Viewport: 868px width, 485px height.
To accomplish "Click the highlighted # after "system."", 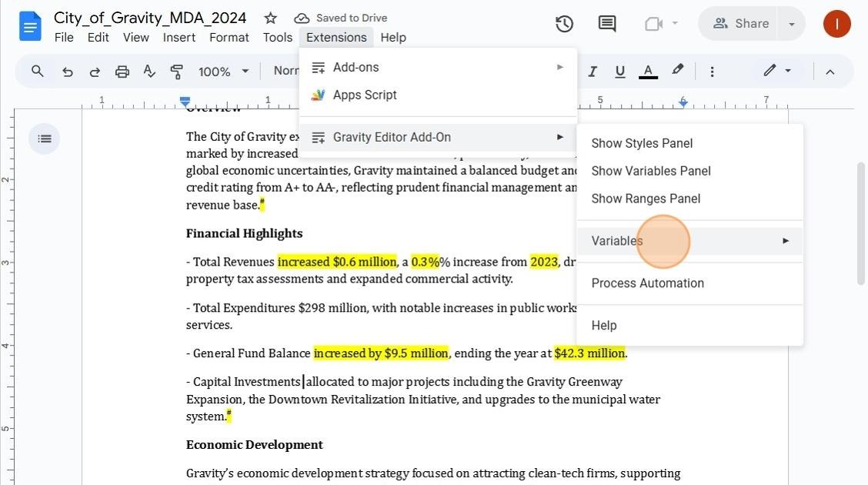I will [229, 416].
